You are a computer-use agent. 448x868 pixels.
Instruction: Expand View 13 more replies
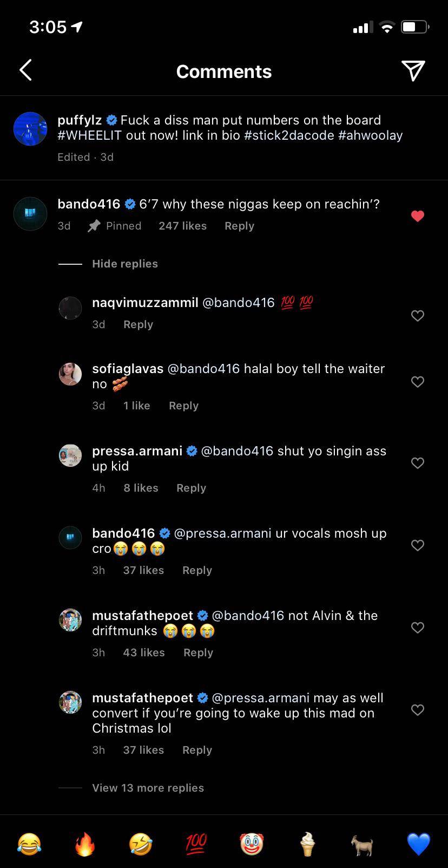coord(148,788)
